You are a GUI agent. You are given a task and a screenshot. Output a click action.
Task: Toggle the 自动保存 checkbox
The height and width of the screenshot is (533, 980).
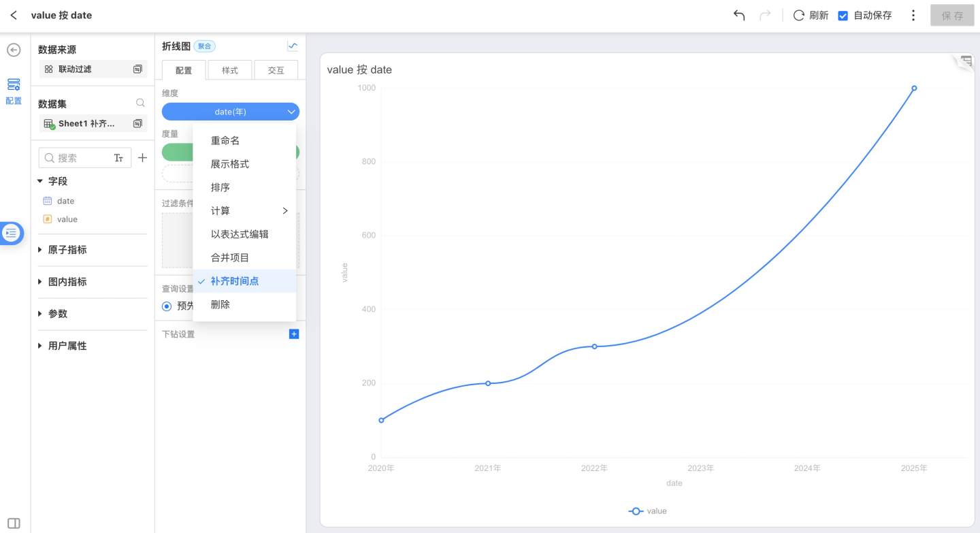click(843, 16)
